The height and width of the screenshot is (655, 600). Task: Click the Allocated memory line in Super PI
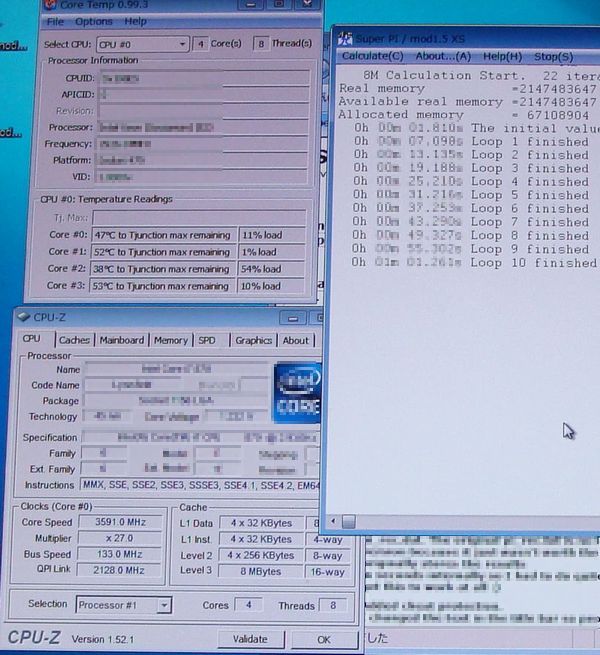[x=464, y=114]
